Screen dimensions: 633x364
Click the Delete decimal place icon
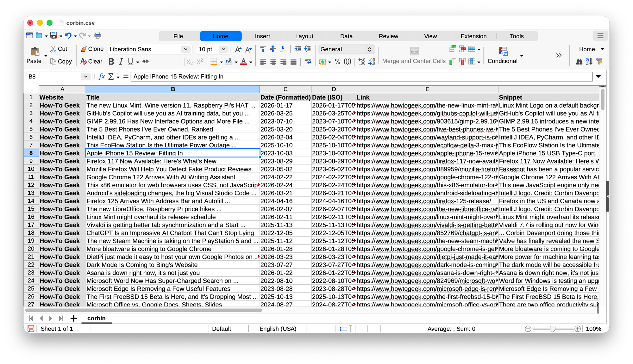pos(372,62)
